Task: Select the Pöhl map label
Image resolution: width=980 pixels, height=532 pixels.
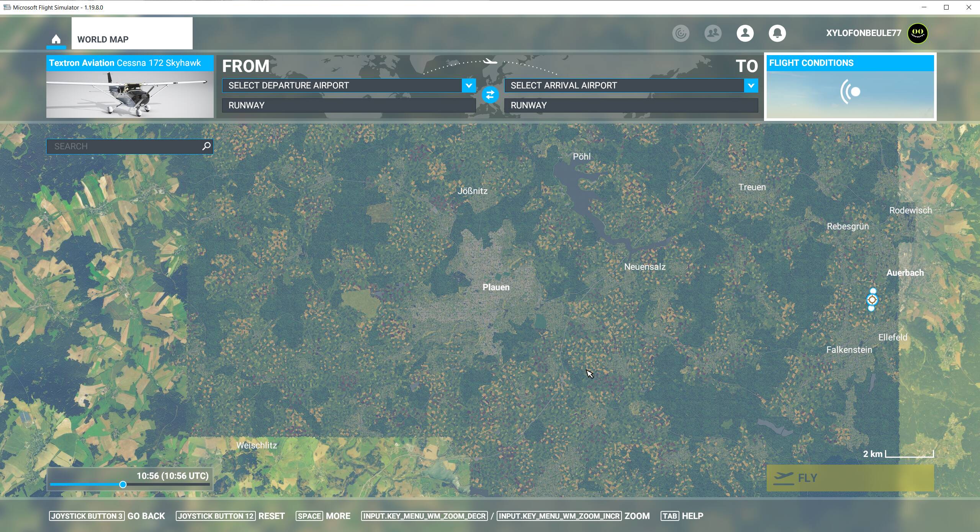Action: [x=581, y=157]
